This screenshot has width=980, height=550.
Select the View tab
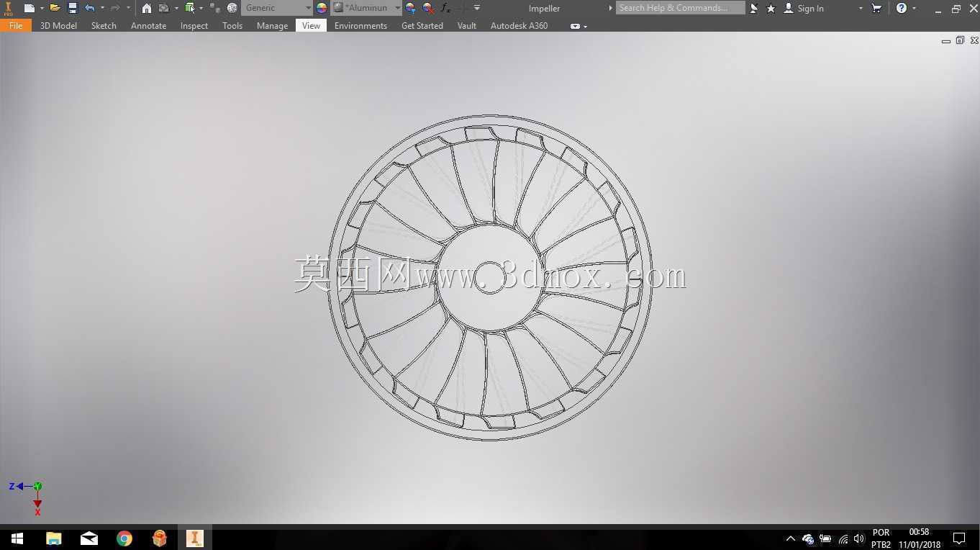point(311,26)
